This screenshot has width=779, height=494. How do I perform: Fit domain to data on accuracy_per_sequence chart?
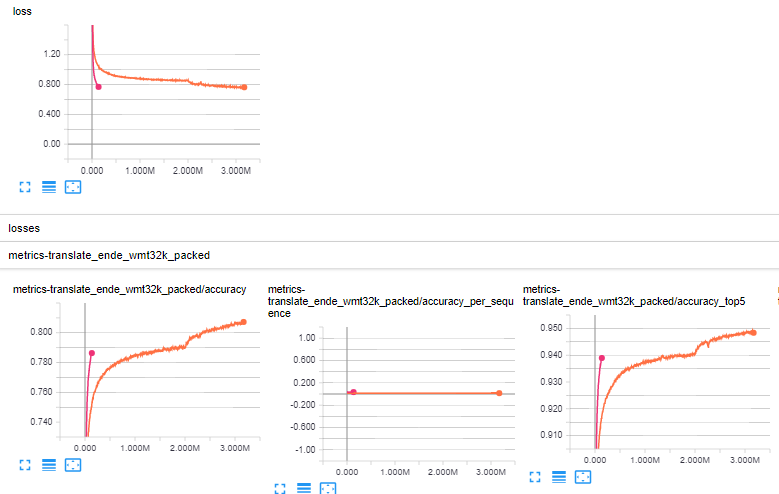point(328,489)
